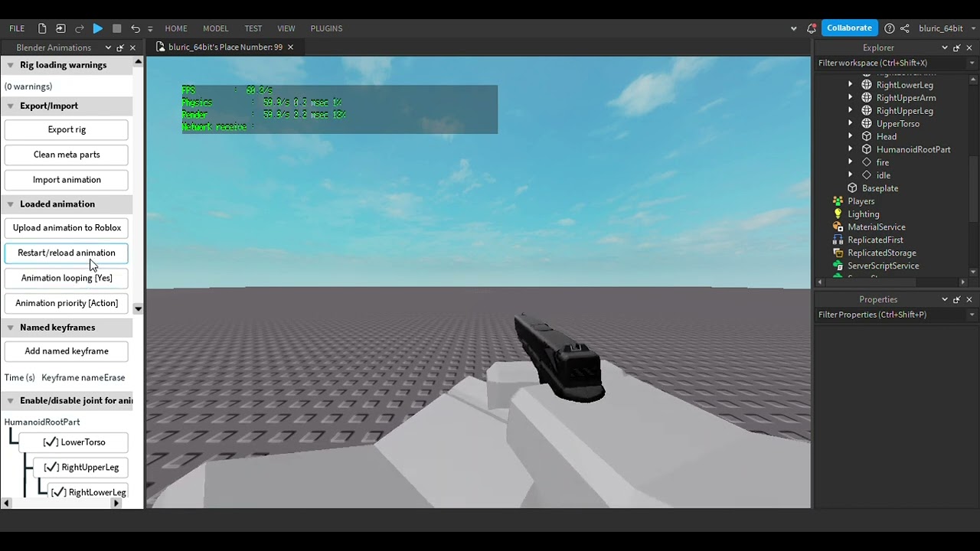Click Add named keyframe button
980x551 pixels.
point(67,351)
